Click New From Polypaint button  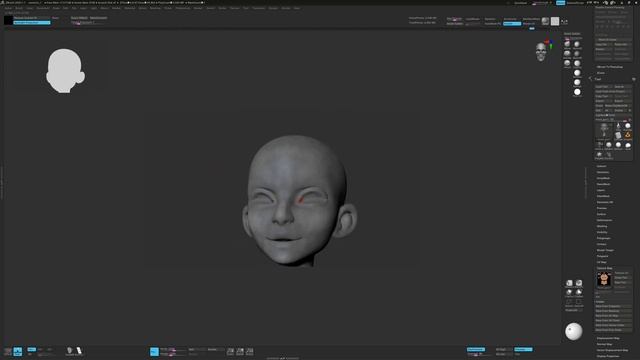coord(613,306)
